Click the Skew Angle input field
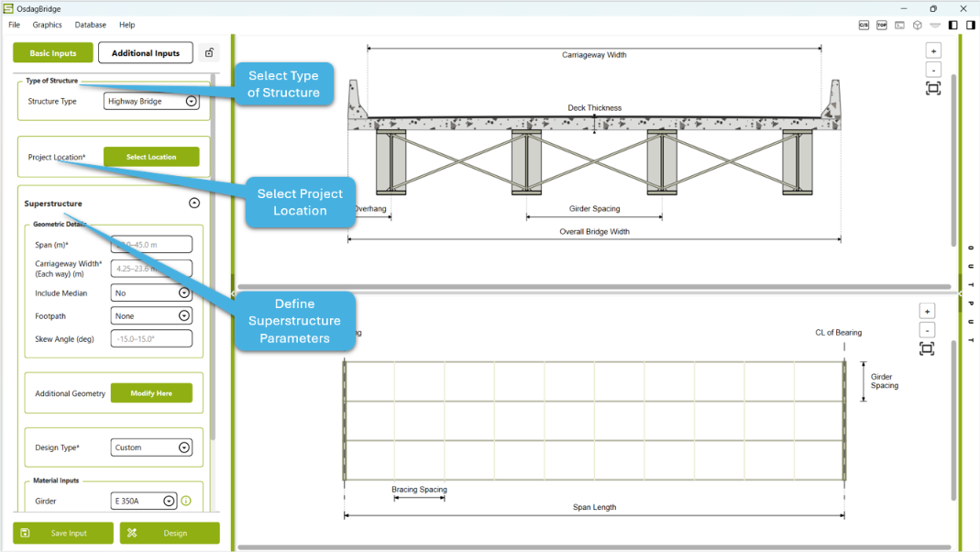The image size is (980, 552). pos(151,339)
